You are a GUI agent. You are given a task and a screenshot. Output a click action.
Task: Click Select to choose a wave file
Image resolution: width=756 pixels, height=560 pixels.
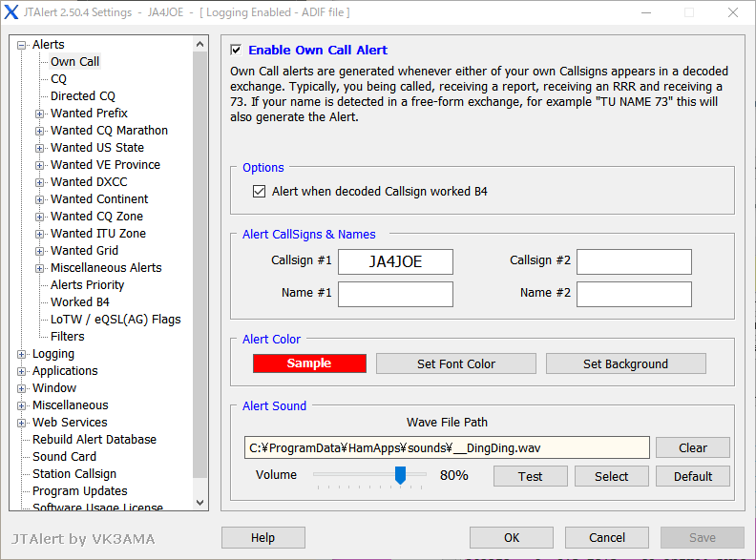click(x=611, y=476)
